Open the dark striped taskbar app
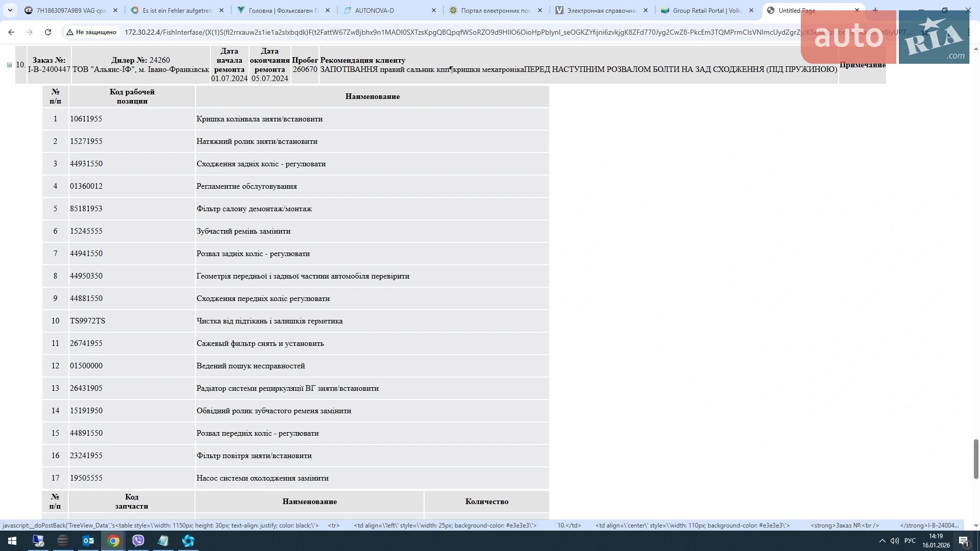Image resolution: width=980 pixels, height=551 pixels. point(63,541)
